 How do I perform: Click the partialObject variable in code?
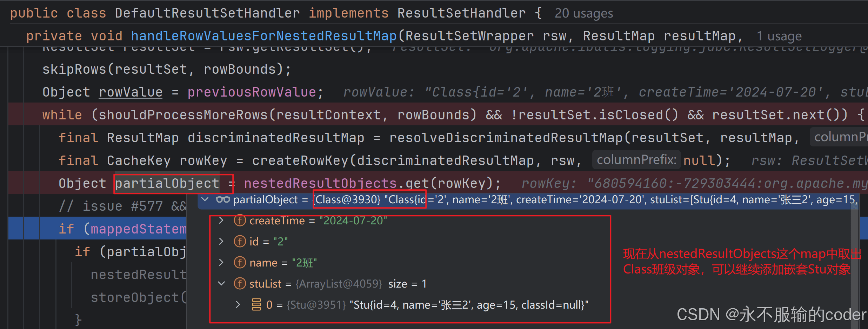pyautogui.click(x=167, y=183)
